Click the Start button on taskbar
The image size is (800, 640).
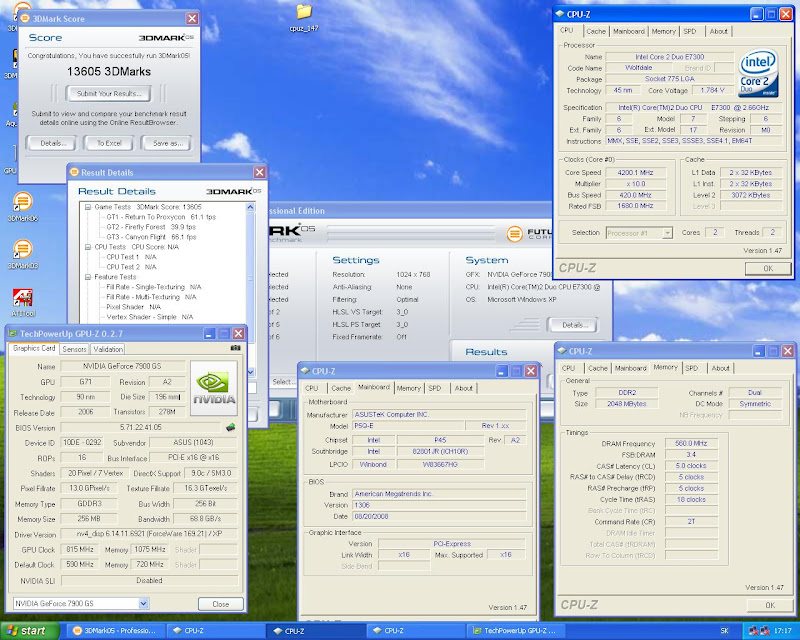point(27,631)
